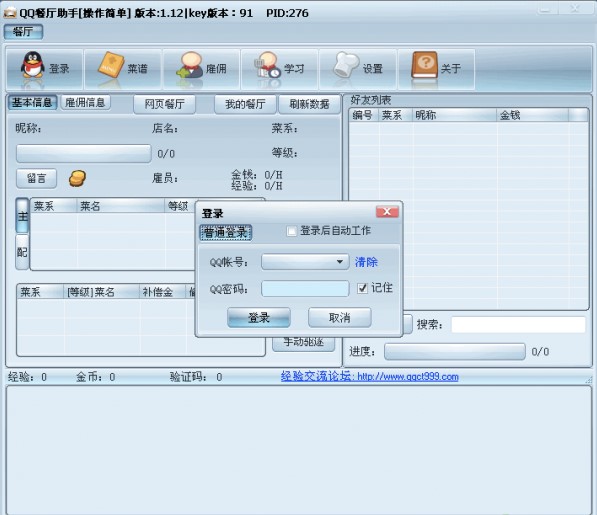This screenshot has height=515, width=597.
Task: Switch to the 基本信息 tab
Action: (32, 102)
